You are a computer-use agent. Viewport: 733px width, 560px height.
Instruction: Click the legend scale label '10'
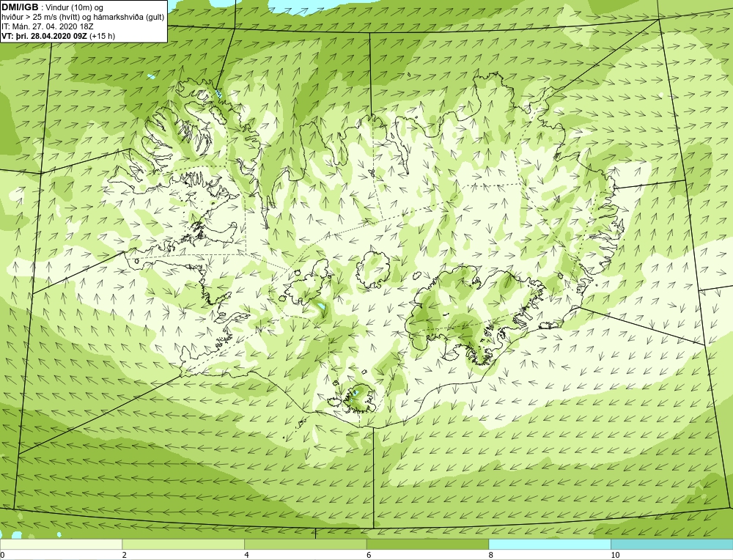pos(615,555)
